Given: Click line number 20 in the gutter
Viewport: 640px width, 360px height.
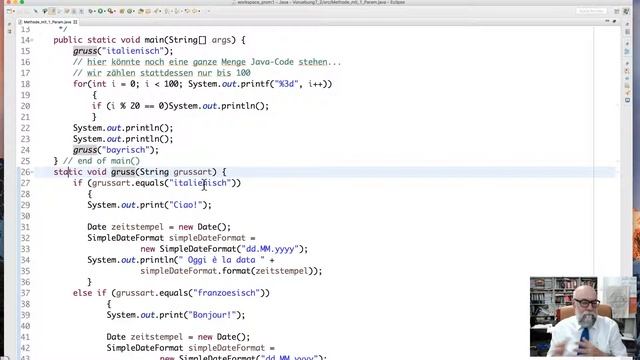Looking at the screenshot, I should click(25, 106).
